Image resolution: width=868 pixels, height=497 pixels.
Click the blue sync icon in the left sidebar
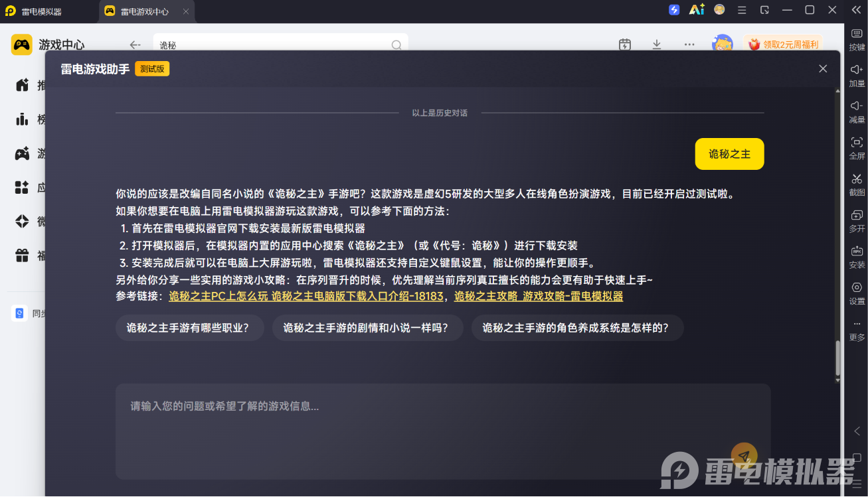(19, 313)
